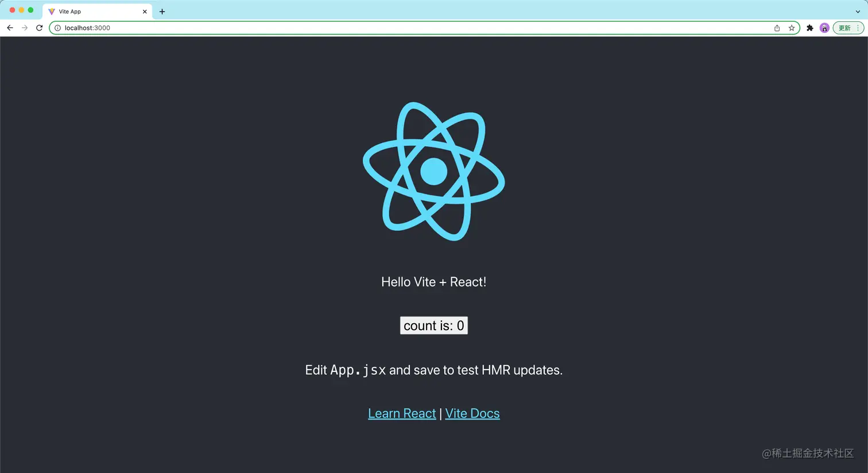The height and width of the screenshot is (473, 868).
Task: Click the count is: 0 button
Action: [x=434, y=325]
